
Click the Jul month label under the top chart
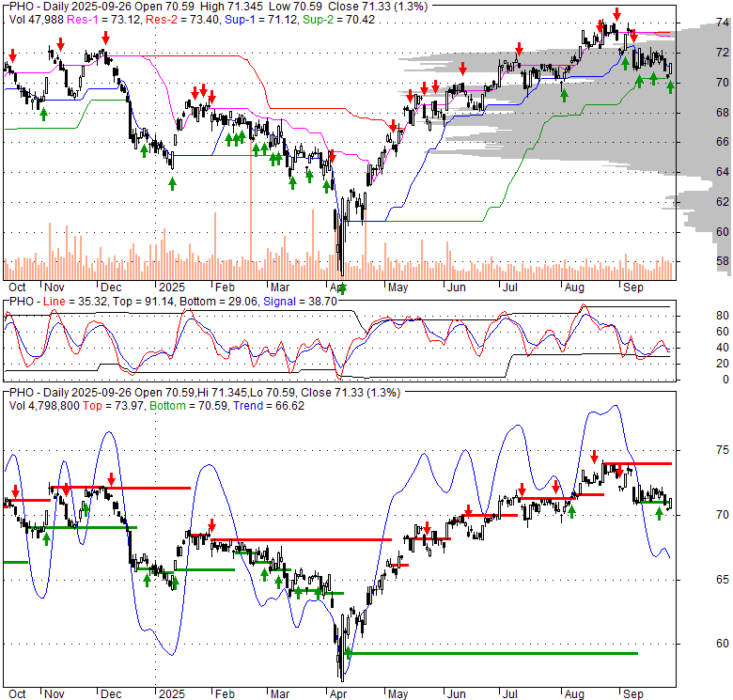(509, 287)
